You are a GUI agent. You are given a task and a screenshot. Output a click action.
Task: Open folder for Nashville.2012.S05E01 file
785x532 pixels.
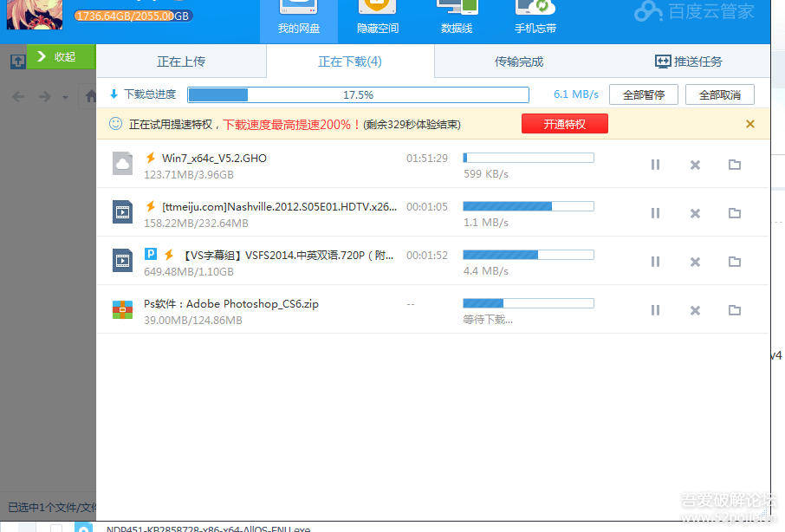(x=735, y=212)
